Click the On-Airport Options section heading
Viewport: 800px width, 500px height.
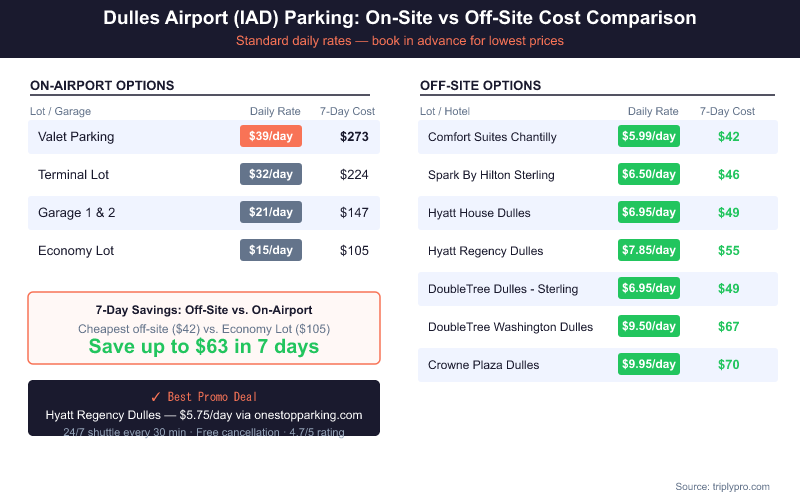tap(103, 85)
